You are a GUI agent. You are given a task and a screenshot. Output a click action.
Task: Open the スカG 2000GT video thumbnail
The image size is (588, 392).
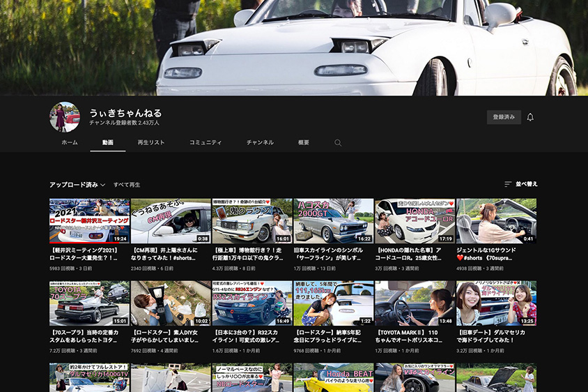click(x=333, y=221)
